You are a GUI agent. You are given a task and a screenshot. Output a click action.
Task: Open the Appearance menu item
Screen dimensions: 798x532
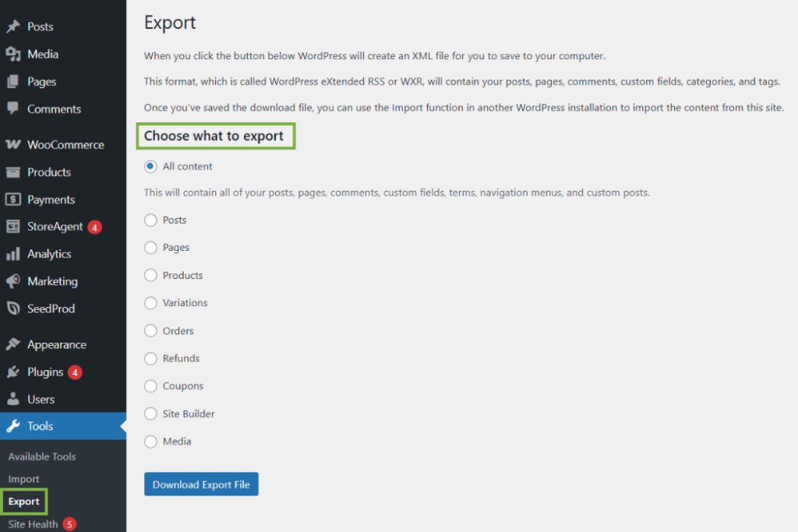(56, 344)
